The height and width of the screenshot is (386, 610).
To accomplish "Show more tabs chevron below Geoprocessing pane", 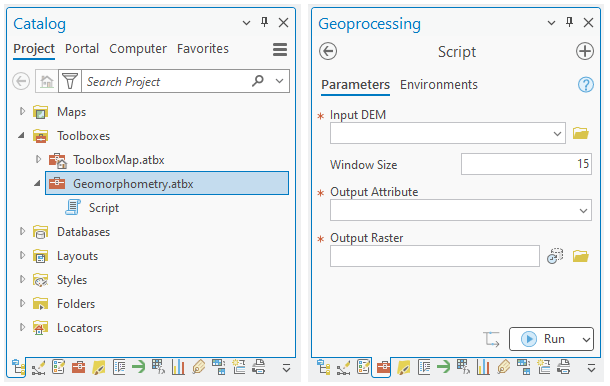I will pyautogui.click(x=591, y=368).
